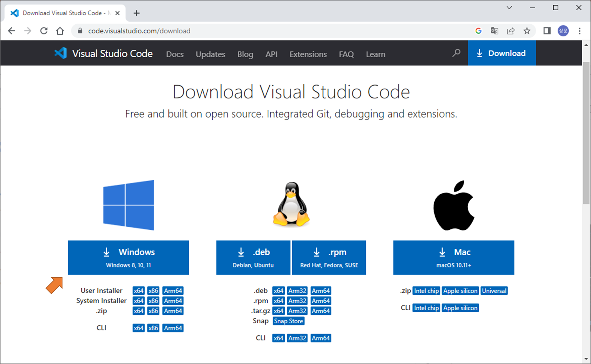Viewport: 591px width, 364px height.
Task: Select Windows CLI Arm64 link
Action: 173,328
